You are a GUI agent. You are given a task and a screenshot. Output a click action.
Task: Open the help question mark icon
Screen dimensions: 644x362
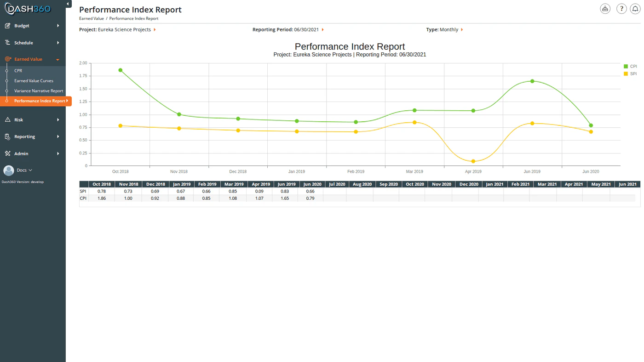621,8
